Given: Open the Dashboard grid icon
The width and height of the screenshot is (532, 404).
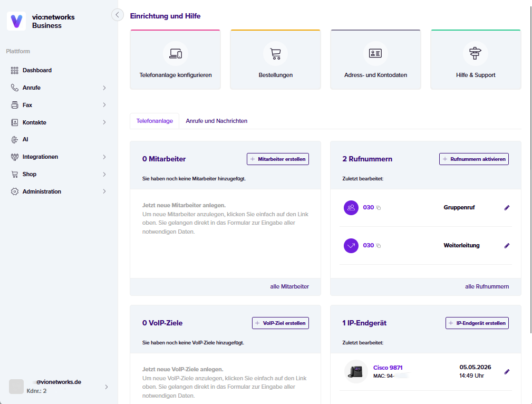Looking at the screenshot, I should 15,70.
